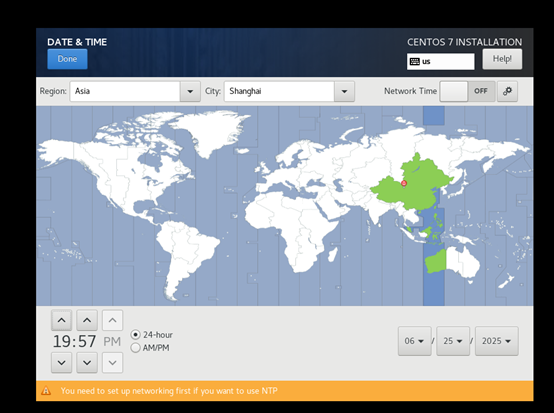Select the AM/PM radio option
Viewport: 554px width, 413px height.
(150, 348)
